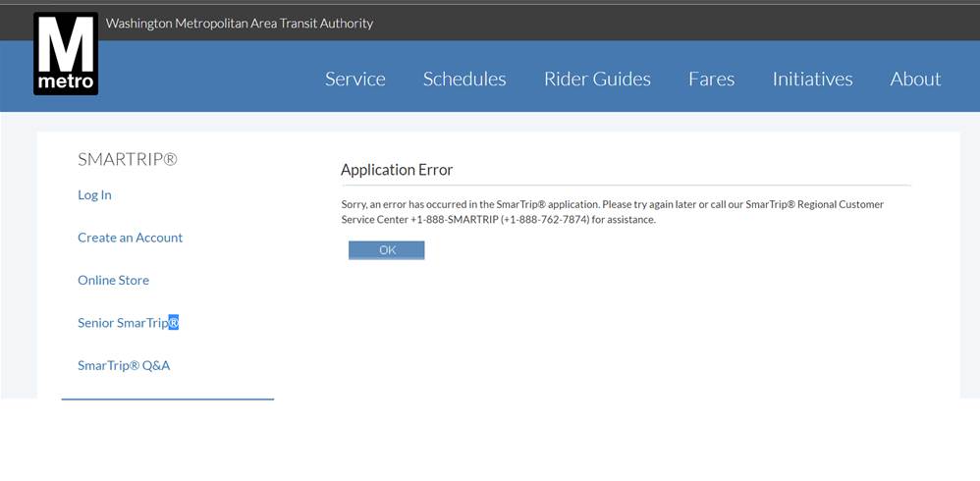
Task: Click the highlighted ® symbol after Senior SmarTrip
Action: tap(174, 323)
